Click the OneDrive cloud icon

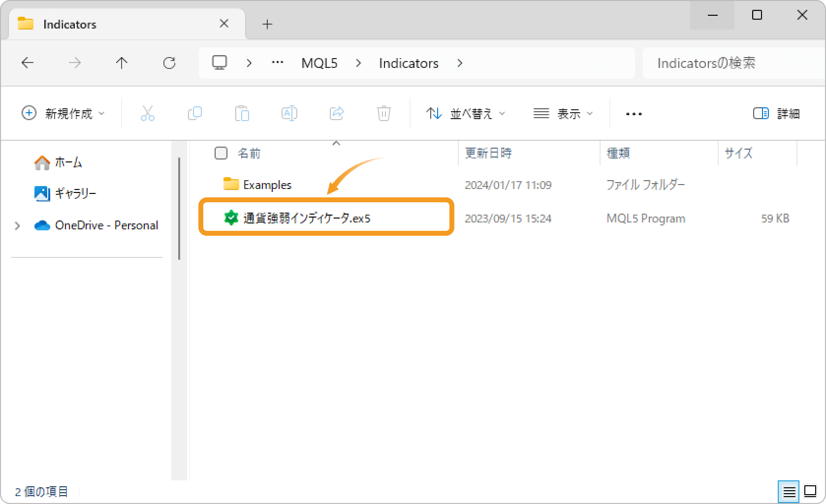click(42, 225)
